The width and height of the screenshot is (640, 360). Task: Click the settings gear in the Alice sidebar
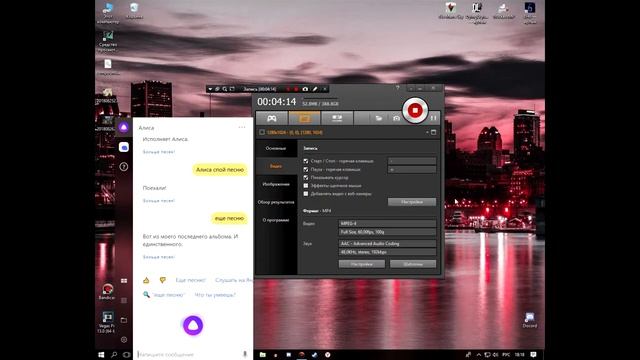coord(124,340)
